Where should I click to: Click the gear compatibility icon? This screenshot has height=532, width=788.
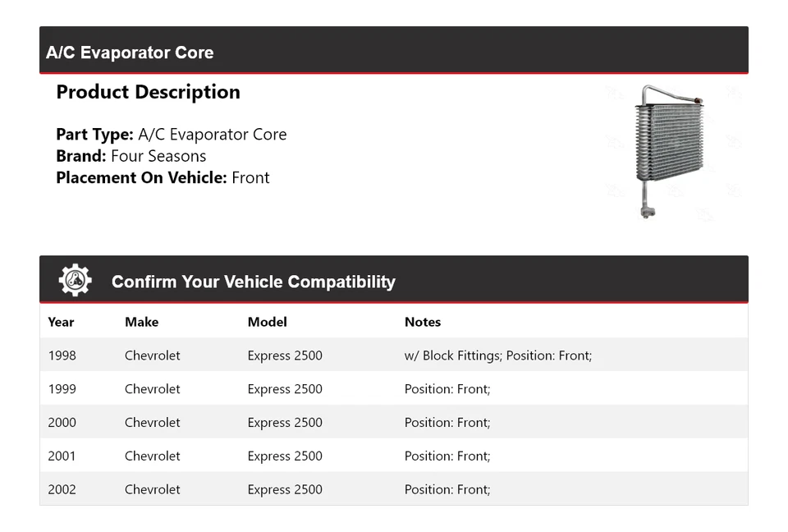click(75, 281)
